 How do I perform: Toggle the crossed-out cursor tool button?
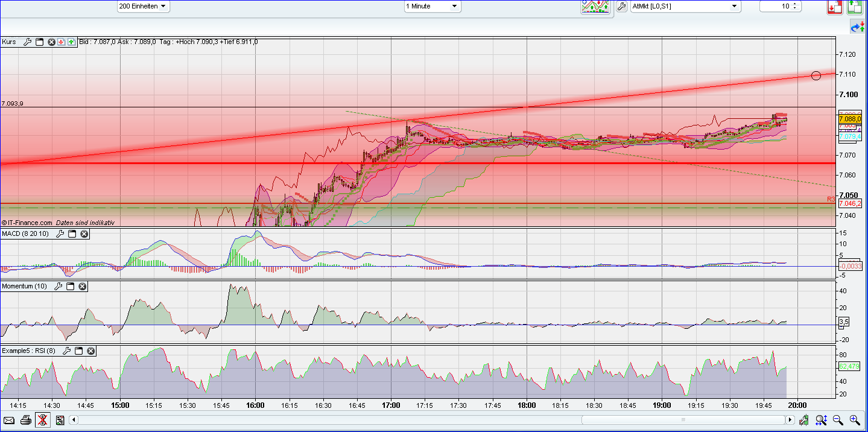pyautogui.click(x=43, y=420)
